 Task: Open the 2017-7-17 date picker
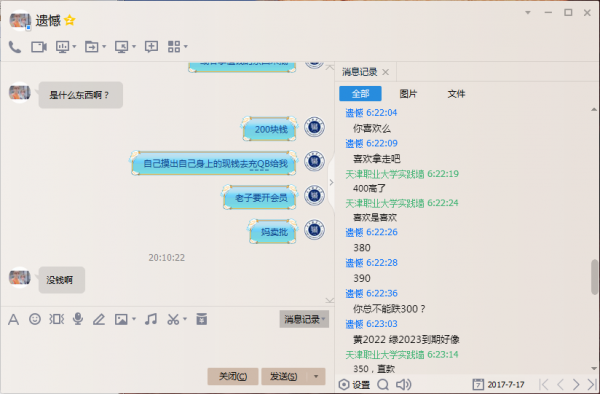click(498, 384)
